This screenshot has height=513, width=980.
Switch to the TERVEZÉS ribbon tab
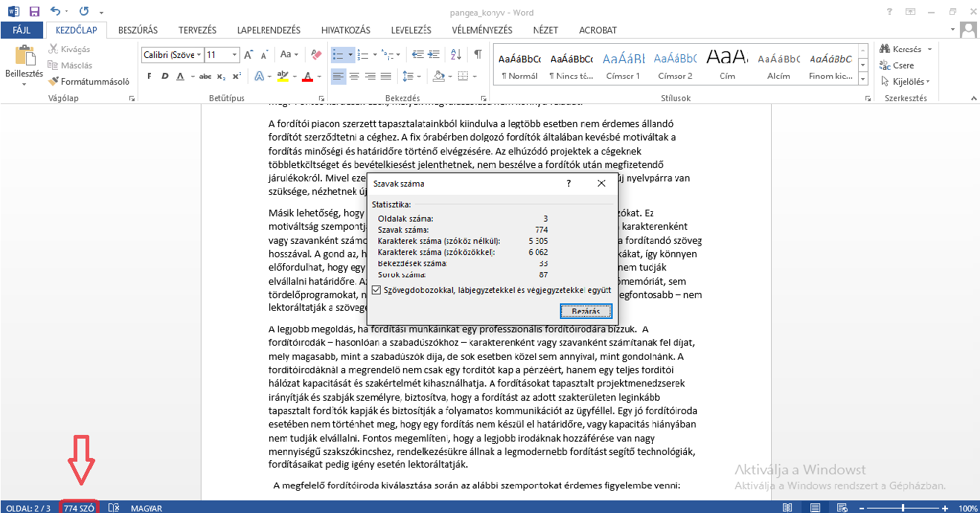point(198,30)
